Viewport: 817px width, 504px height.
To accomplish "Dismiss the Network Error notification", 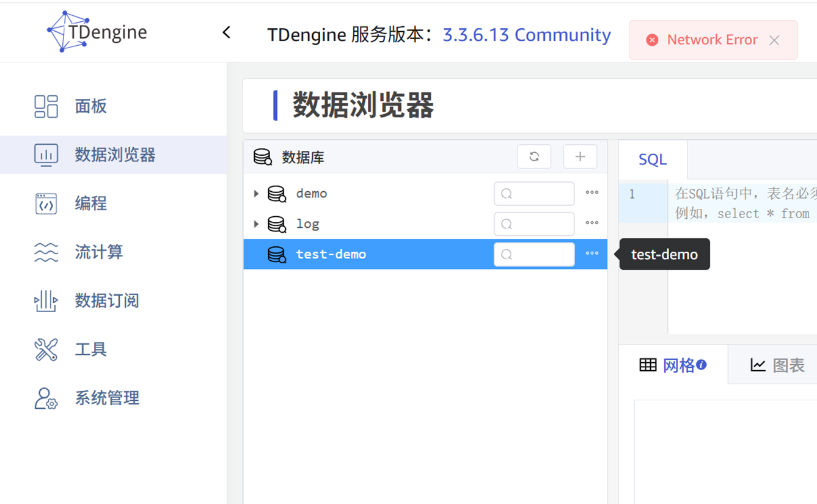I will point(774,40).
